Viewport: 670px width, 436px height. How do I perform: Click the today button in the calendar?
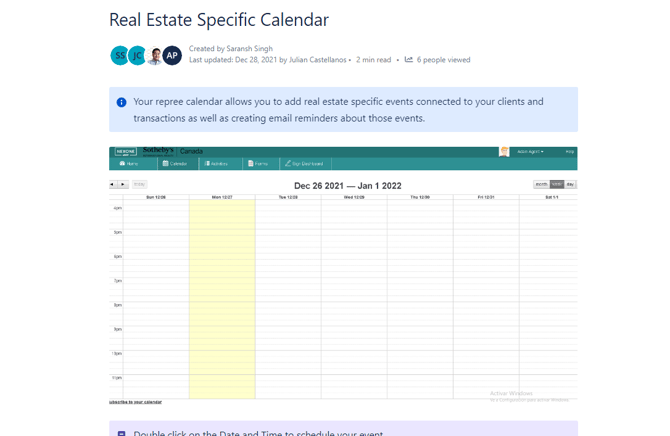[140, 185]
